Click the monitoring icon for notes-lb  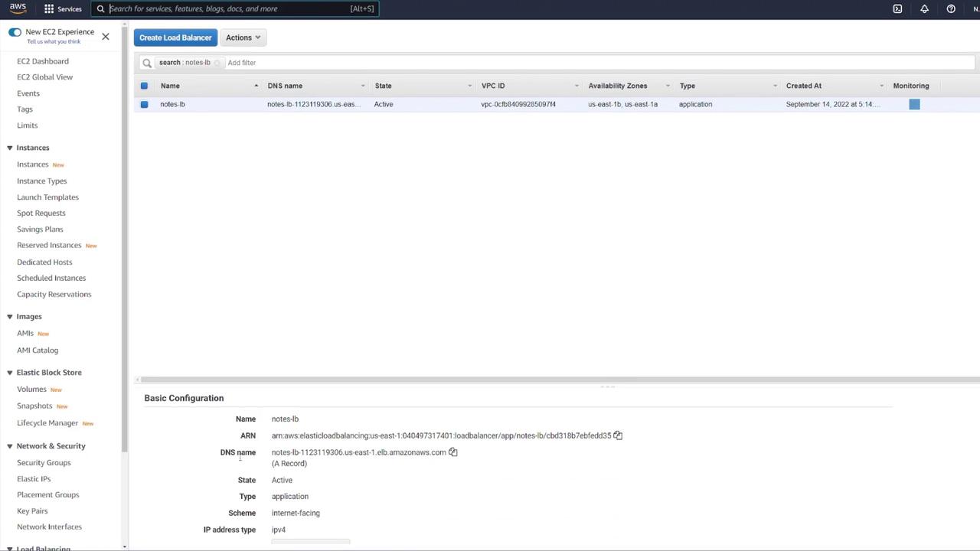pyautogui.click(x=914, y=104)
